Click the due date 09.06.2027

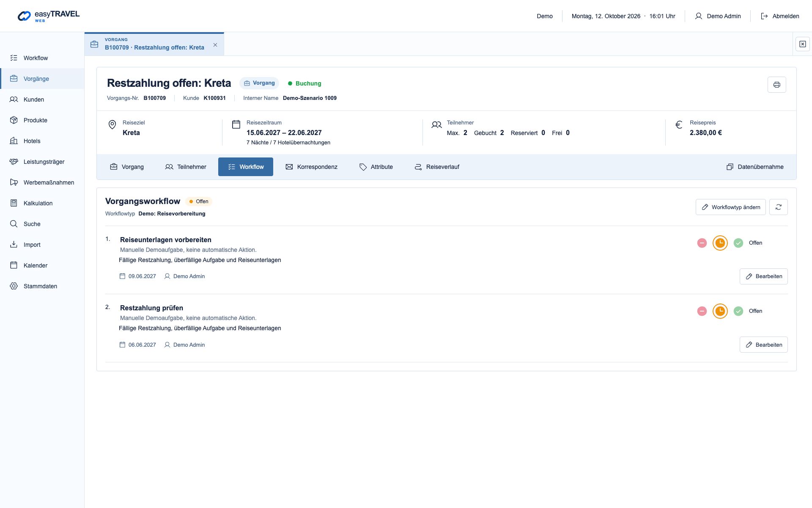[142, 276]
